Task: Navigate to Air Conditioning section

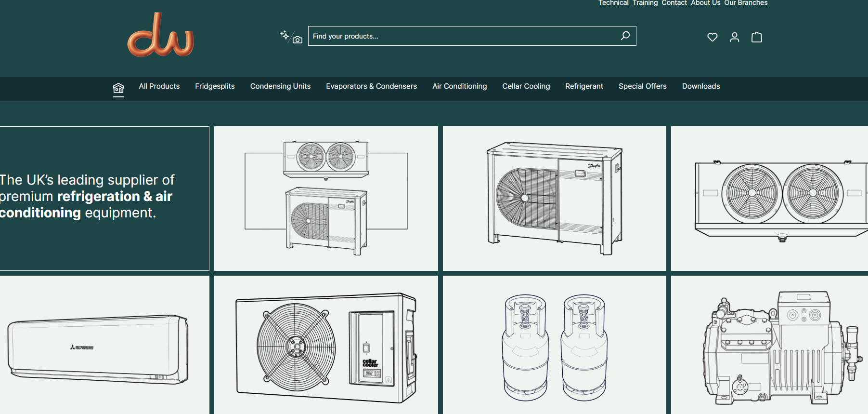Action: click(x=459, y=86)
